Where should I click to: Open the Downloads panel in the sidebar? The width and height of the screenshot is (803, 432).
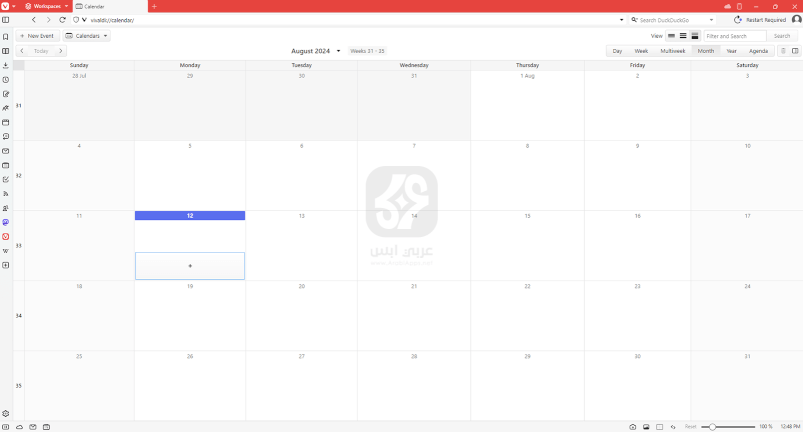pyautogui.click(x=6, y=66)
